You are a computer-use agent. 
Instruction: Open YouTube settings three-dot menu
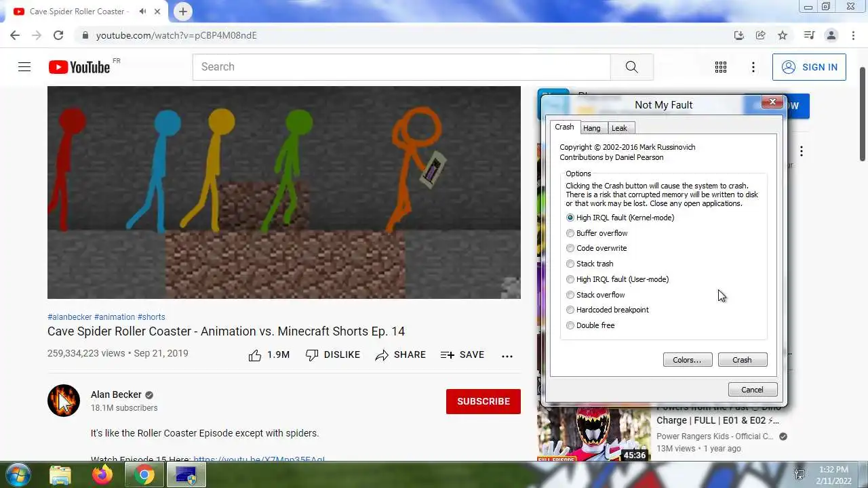pos(753,66)
